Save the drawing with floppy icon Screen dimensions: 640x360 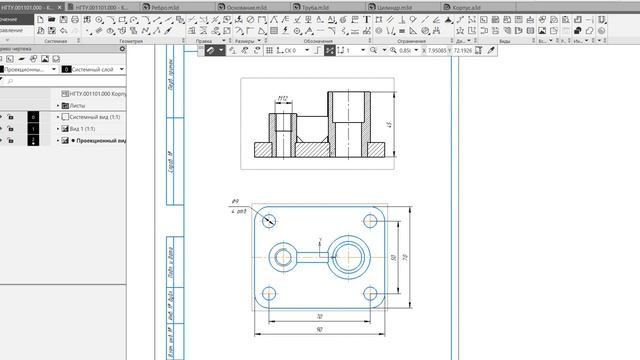point(63,20)
